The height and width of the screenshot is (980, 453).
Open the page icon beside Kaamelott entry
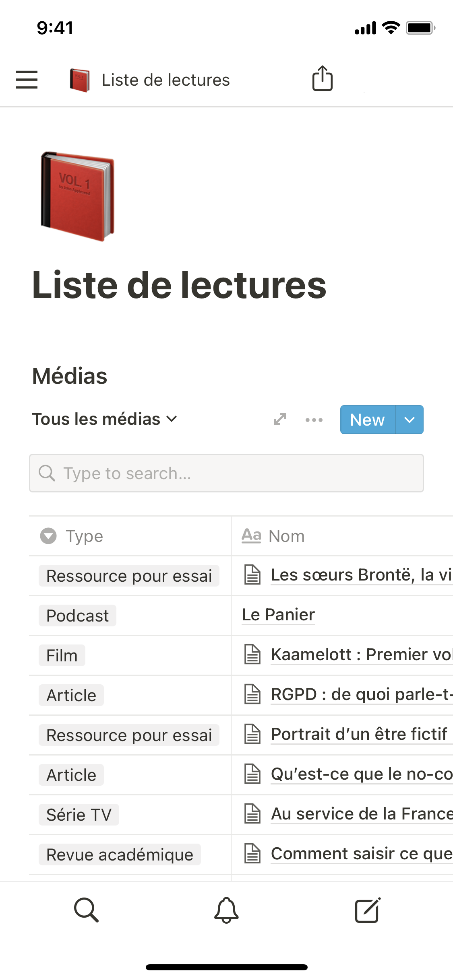252,654
